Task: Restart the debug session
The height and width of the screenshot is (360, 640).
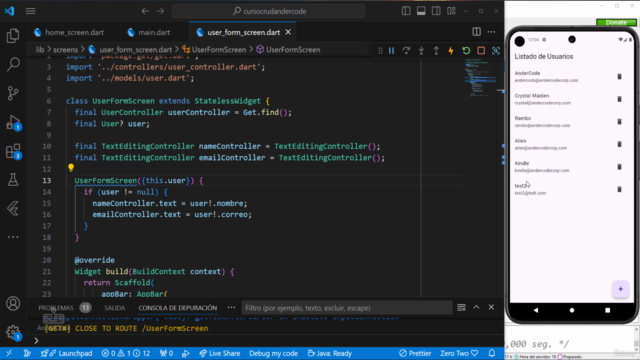Action: [x=466, y=51]
